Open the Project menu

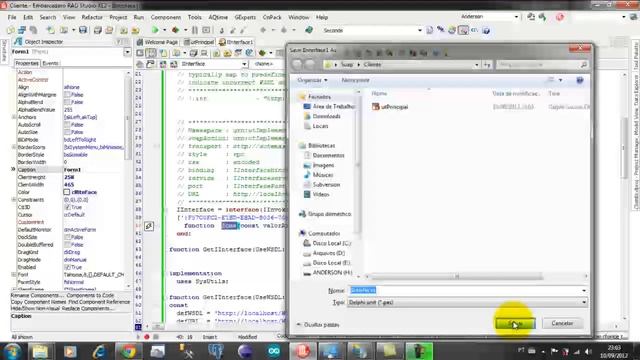(x=118, y=17)
